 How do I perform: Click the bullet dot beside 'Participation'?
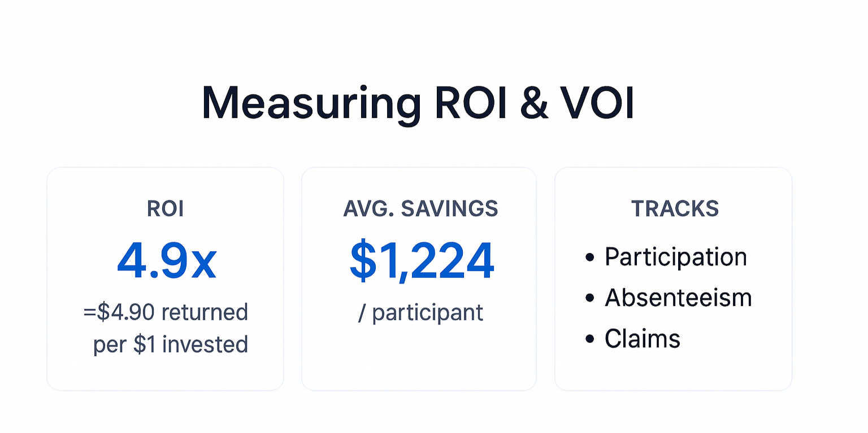pyautogui.click(x=590, y=258)
